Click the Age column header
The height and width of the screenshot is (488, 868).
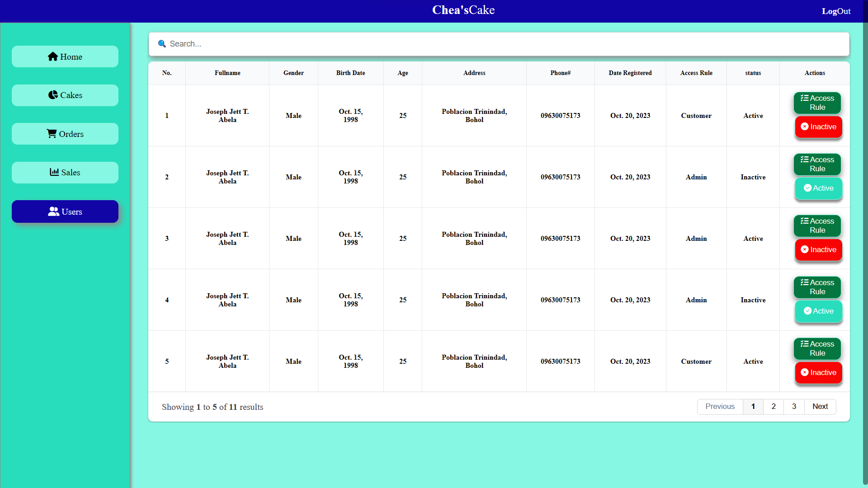[x=403, y=73]
